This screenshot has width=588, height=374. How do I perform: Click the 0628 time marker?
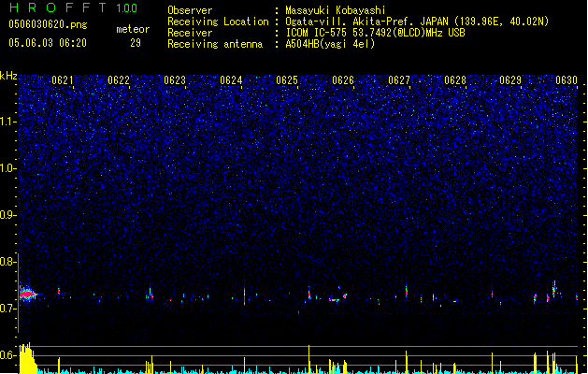[x=455, y=80]
